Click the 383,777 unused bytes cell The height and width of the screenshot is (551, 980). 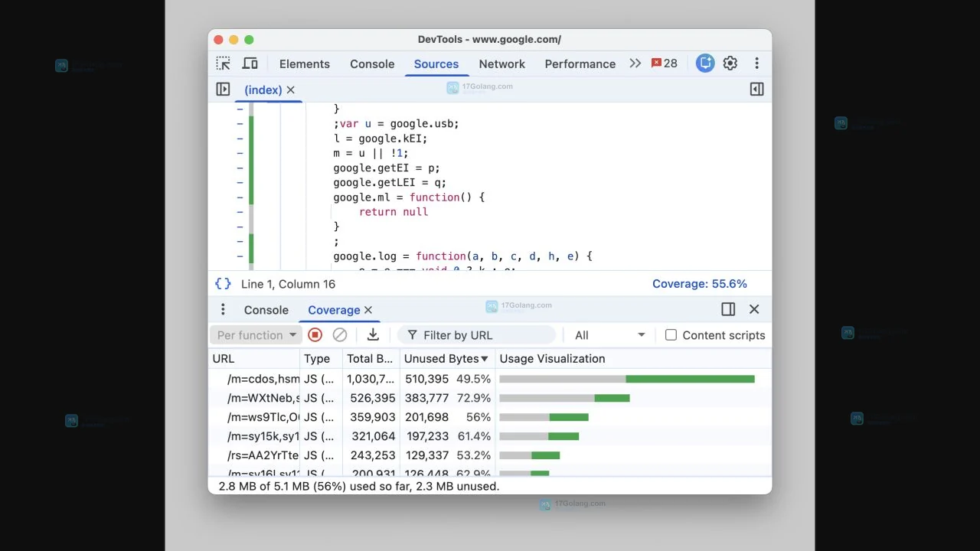(426, 398)
